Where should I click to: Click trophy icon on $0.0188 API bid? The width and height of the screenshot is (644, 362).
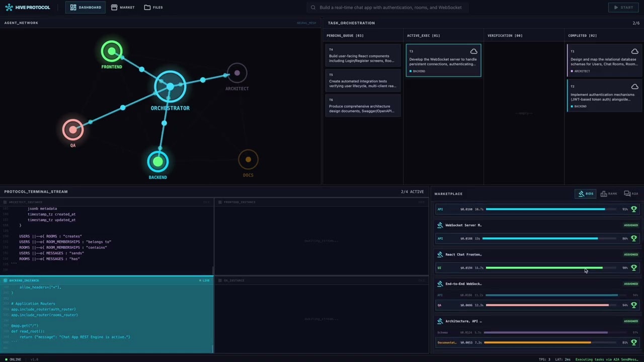(634, 238)
